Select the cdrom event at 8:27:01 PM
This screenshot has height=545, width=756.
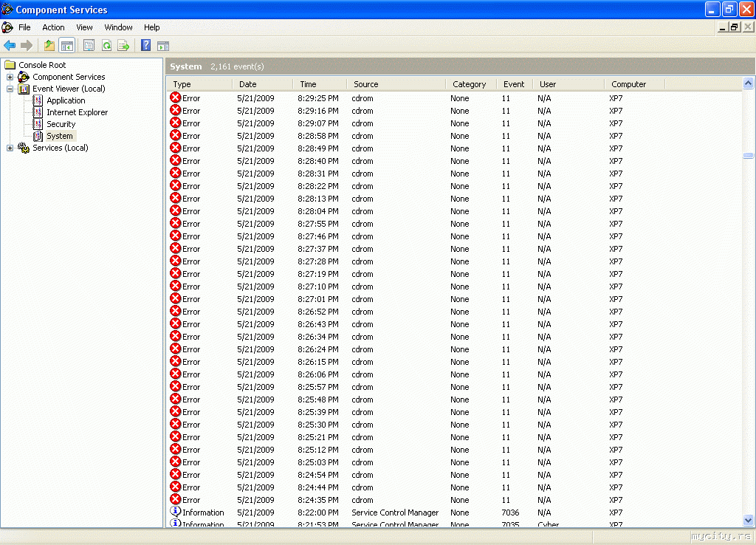[x=453, y=299]
